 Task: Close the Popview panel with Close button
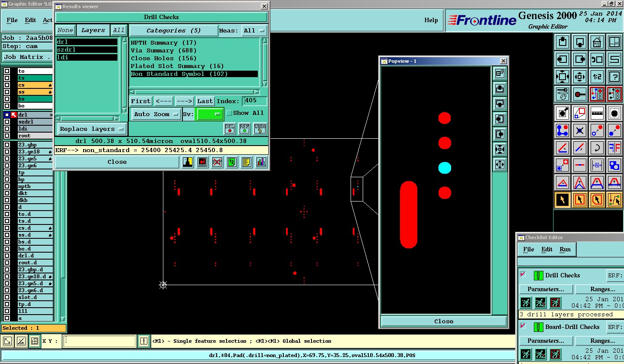[x=444, y=322]
